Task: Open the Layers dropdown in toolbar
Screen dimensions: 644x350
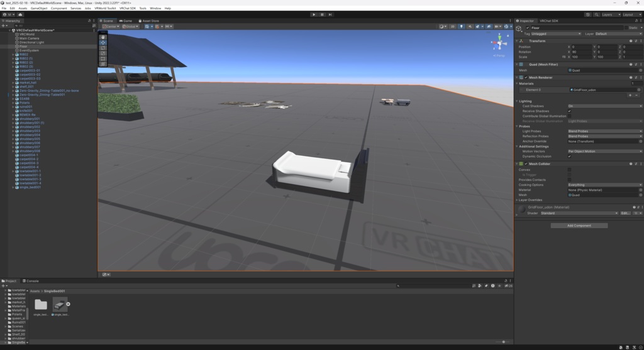Action: pos(611,14)
